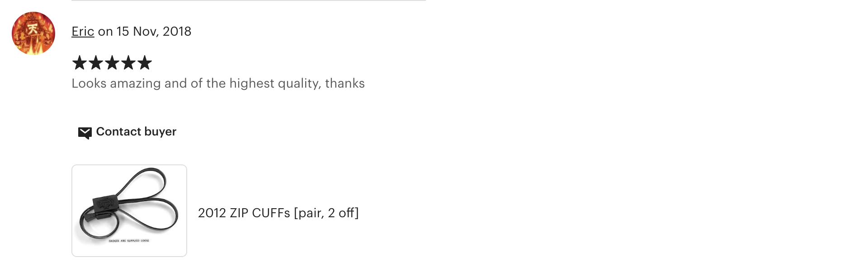
Task: Click the Badges Are Supplied Loose caption
Action: pos(129,241)
